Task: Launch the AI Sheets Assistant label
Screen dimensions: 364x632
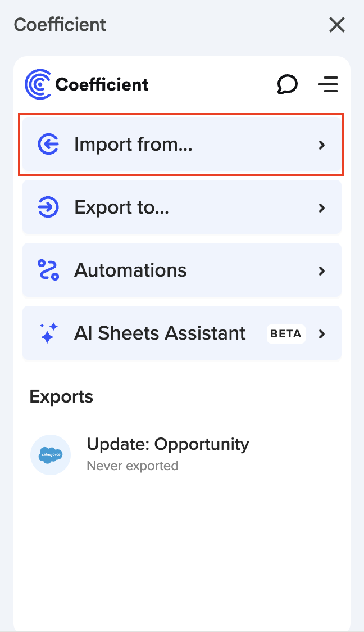Action: click(x=160, y=333)
